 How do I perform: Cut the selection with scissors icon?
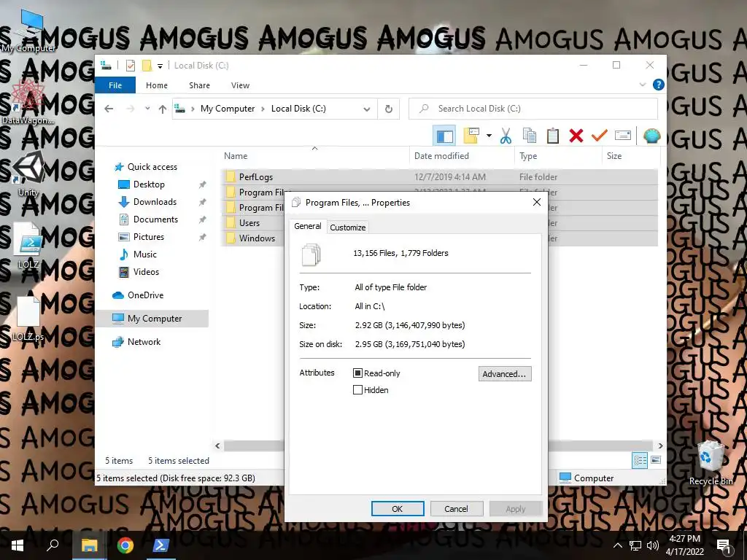pyautogui.click(x=506, y=136)
